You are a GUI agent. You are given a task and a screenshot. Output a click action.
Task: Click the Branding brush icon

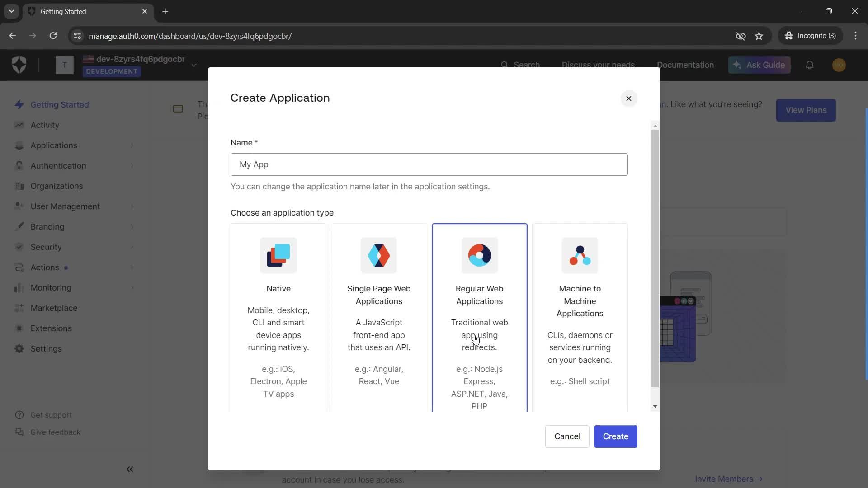click(19, 226)
